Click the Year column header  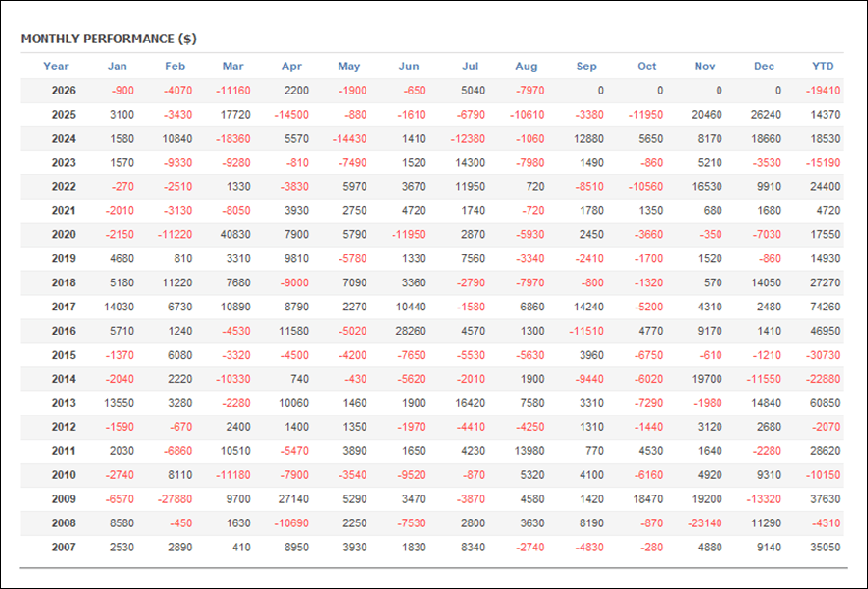[56, 67]
